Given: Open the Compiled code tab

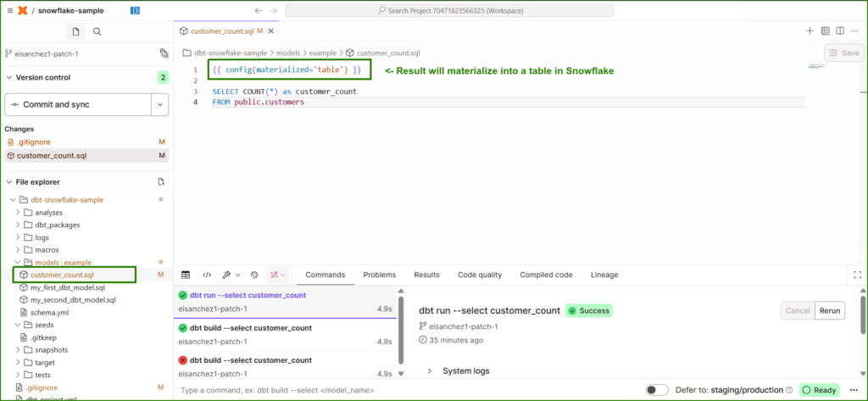Looking at the screenshot, I should click(546, 275).
